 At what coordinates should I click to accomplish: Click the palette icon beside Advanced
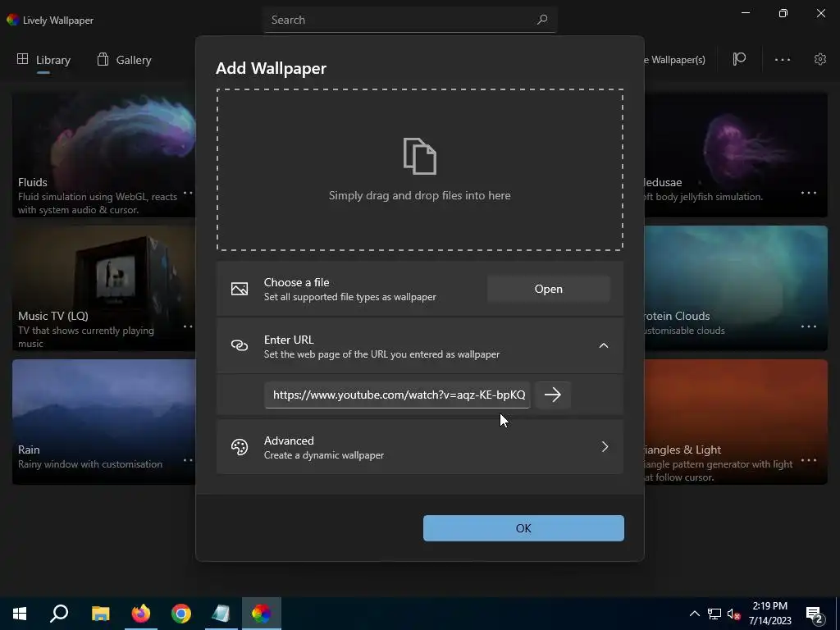coord(240,447)
